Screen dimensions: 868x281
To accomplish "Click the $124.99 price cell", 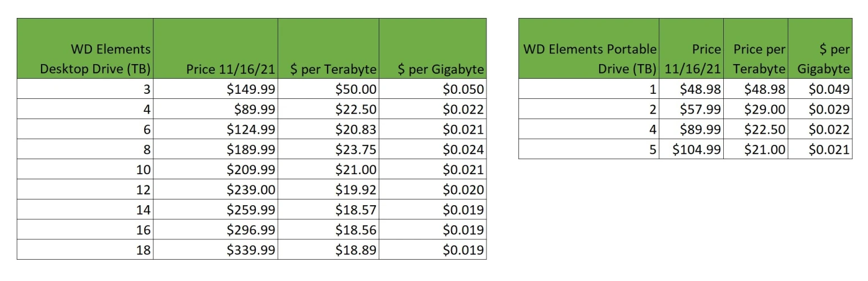I will point(251,129).
